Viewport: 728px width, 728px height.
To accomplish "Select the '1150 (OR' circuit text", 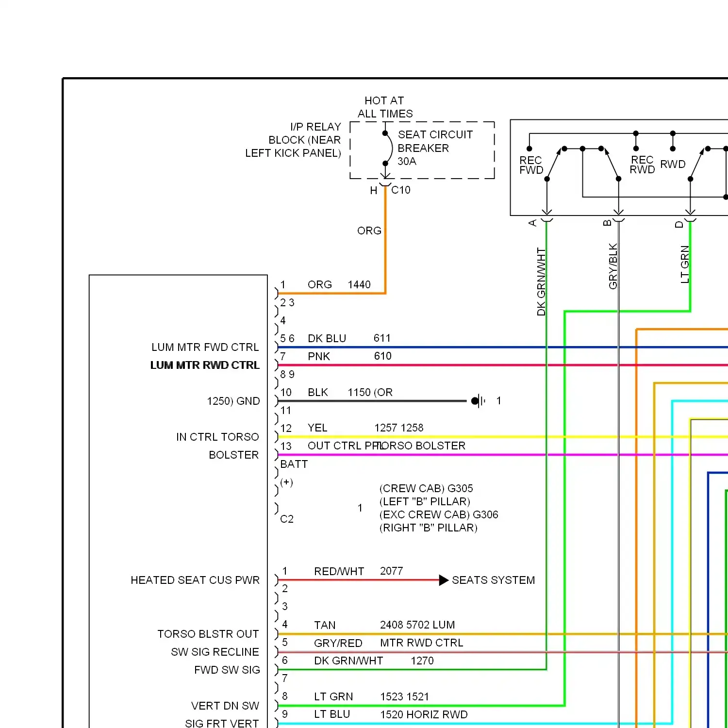I will click(370, 393).
